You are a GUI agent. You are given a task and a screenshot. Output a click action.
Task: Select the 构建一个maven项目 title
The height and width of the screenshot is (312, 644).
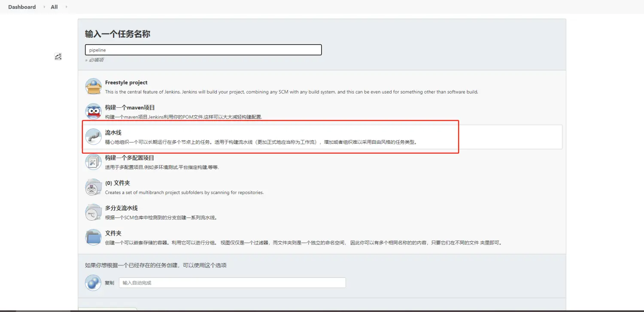130,108
